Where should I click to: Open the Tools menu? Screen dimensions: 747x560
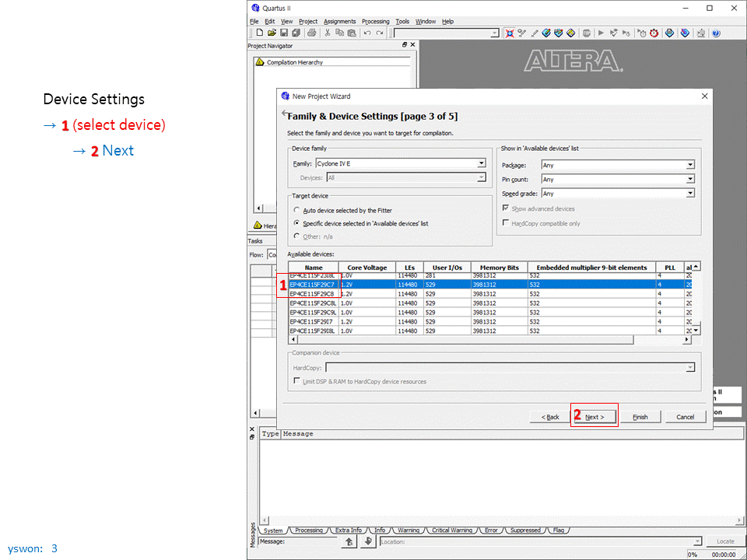click(x=402, y=22)
